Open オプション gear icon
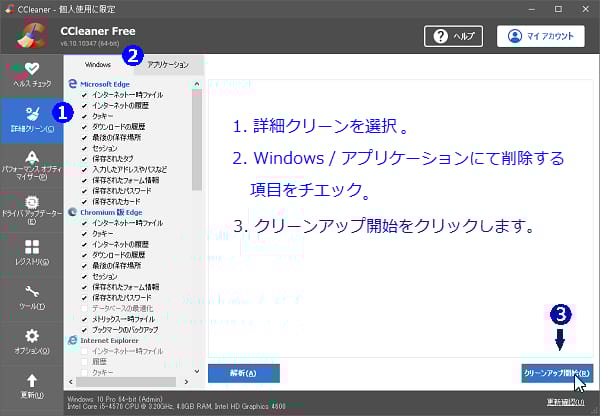 coord(32,336)
